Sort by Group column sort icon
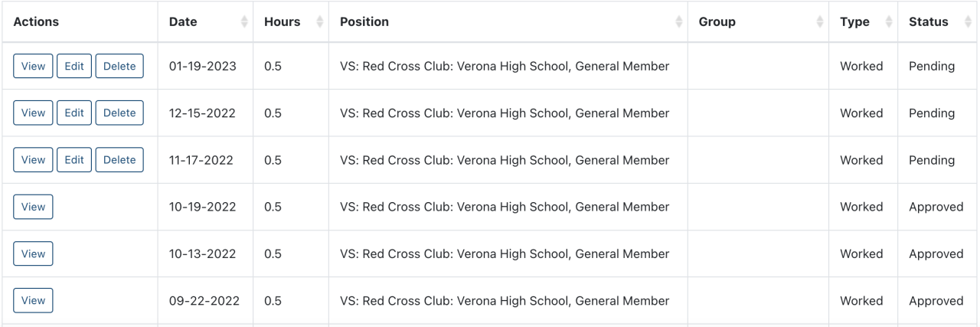The height and width of the screenshot is (327, 980). [820, 22]
